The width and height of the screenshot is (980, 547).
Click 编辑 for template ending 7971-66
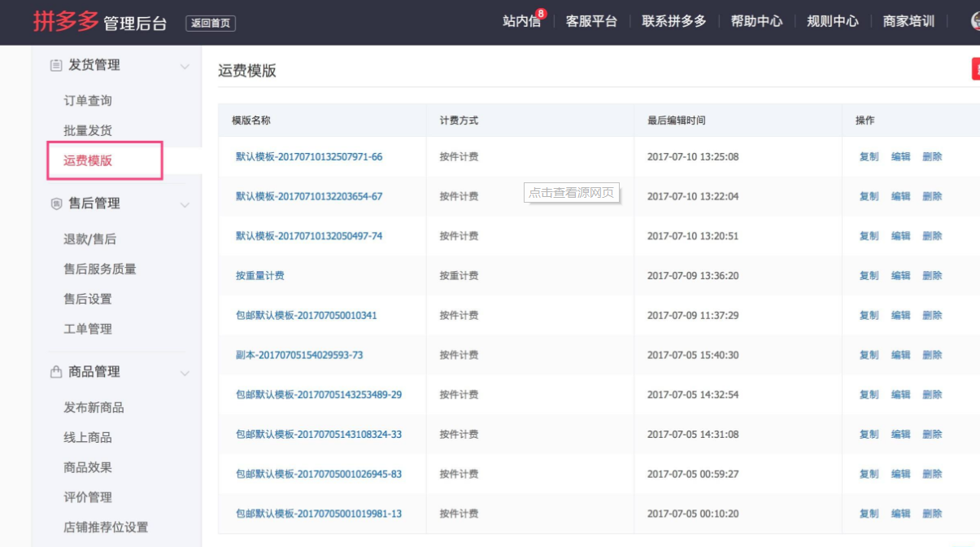tap(901, 156)
